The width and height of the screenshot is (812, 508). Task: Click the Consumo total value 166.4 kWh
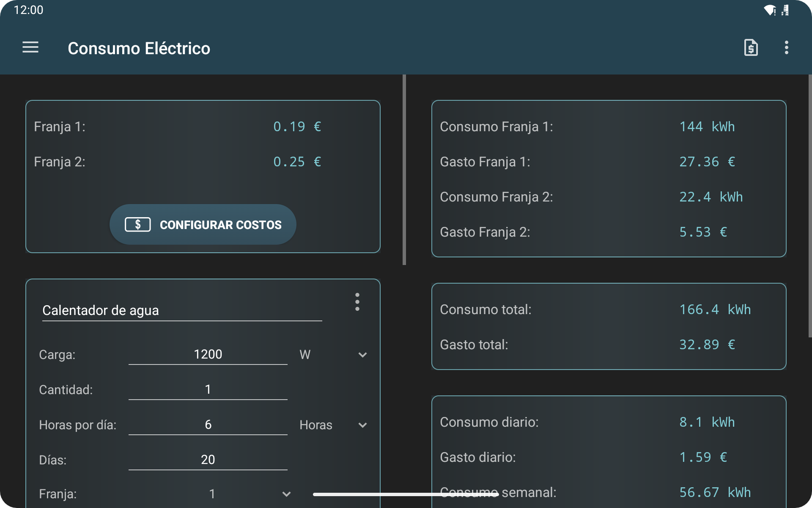(715, 309)
